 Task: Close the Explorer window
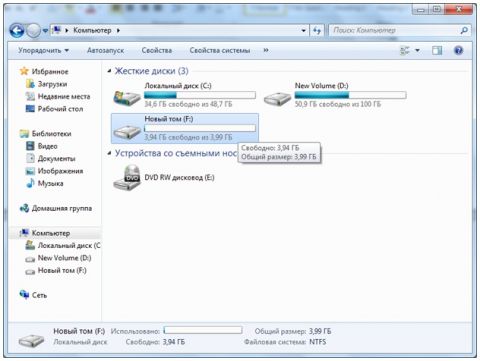(460, 9)
